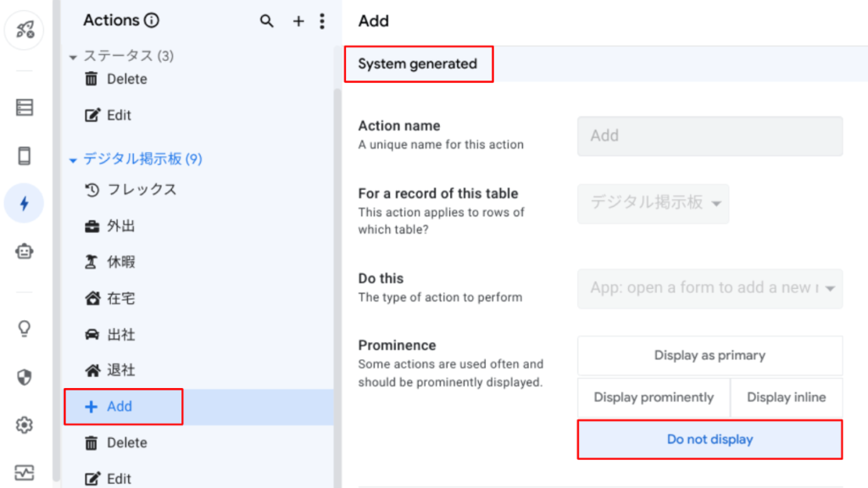Click the Prominence heading text

pyautogui.click(x=397, y=346)
